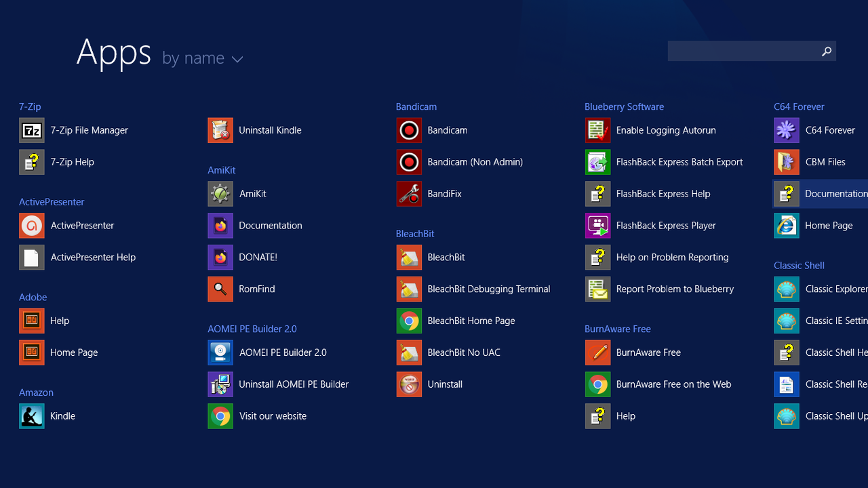868x488 pixels.
Task: Select the Adobe group header
Action: pyautogui.click(x=33, y=297)
